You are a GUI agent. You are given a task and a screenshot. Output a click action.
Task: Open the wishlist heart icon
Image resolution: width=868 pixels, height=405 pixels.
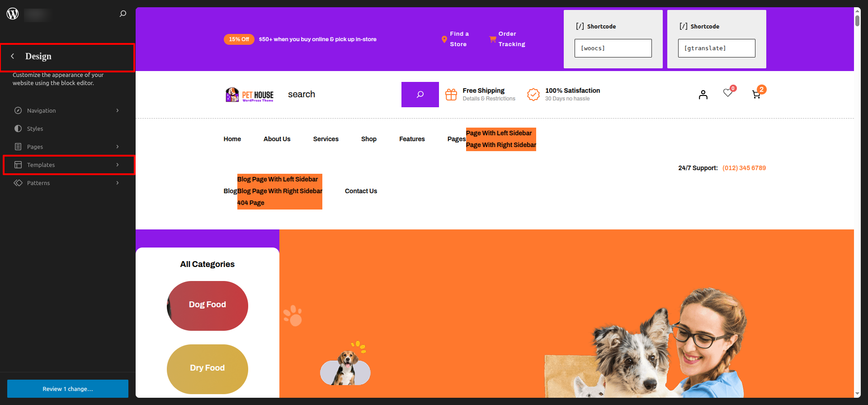coord(727,93)
